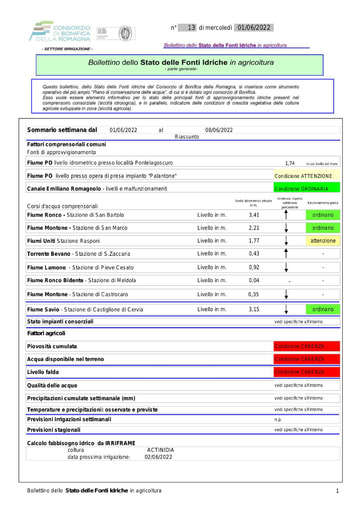The image size is (362, 512).
Task: Click the 'Corsi d'acqua comprensoriali' subheading
Action: 62,206
